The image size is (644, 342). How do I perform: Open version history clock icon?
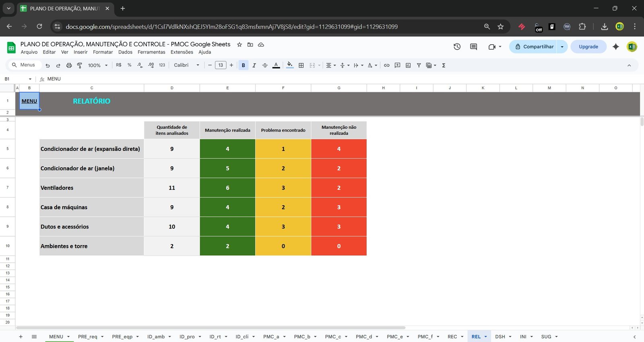click(x=457, y=47)
